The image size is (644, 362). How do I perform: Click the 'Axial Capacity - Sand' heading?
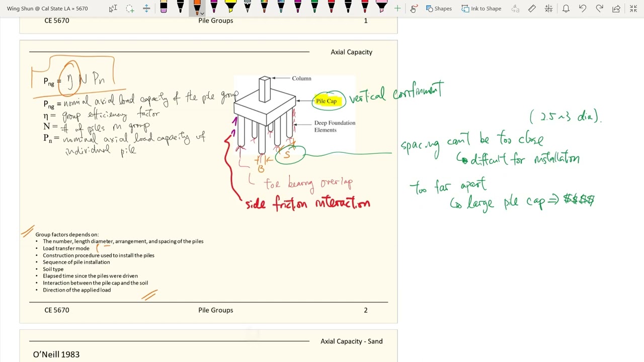click(351, 341)
